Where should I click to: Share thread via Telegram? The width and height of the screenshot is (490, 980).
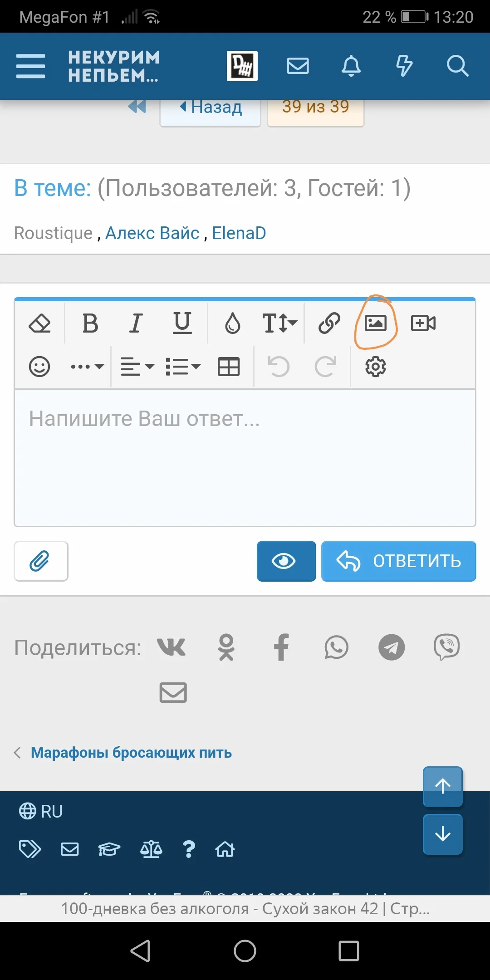click(x=392, y=647)
